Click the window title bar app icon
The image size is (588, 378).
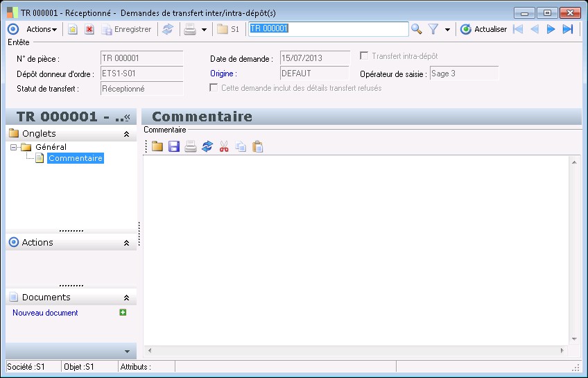point(12,12)
